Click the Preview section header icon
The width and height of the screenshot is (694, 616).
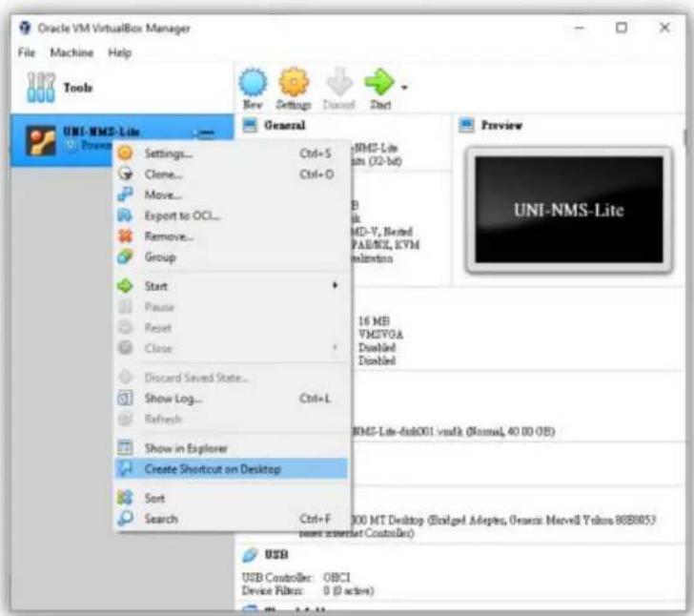466,125
